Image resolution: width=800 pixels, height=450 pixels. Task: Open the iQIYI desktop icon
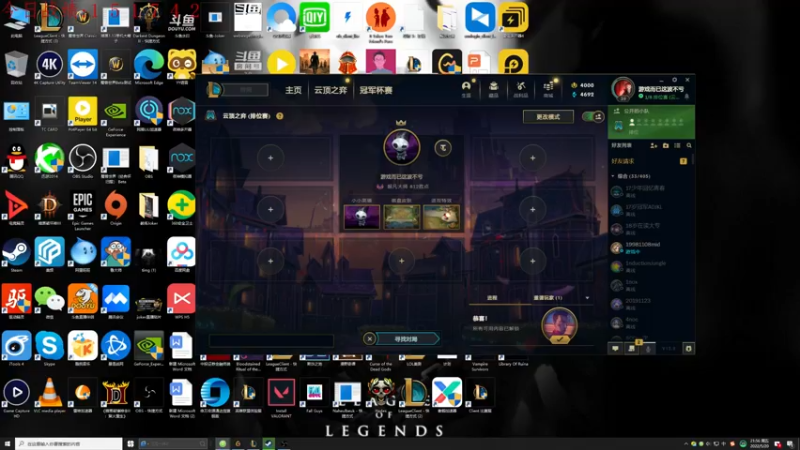click(x=314, y=20)
